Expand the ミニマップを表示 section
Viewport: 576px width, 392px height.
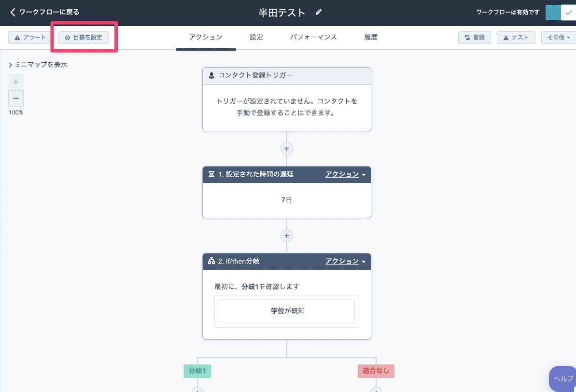38,64
